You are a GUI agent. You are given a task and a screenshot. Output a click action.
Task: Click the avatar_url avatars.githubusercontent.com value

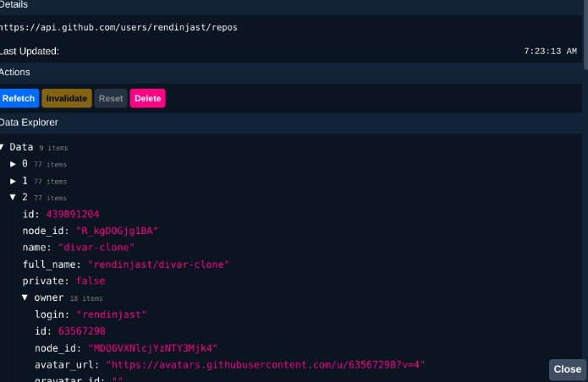(266, 365)
